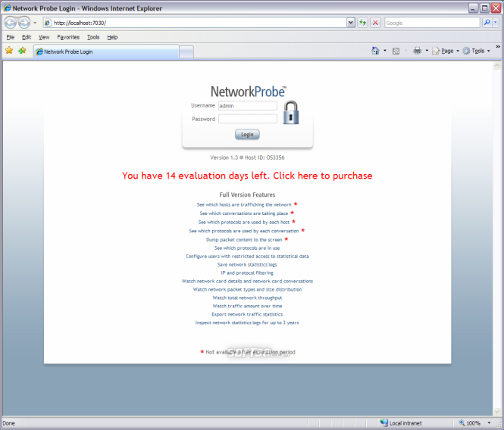Click 'Dump packet content to the screen'
Screen dimensions: 504x430
[x=244, y=239]
